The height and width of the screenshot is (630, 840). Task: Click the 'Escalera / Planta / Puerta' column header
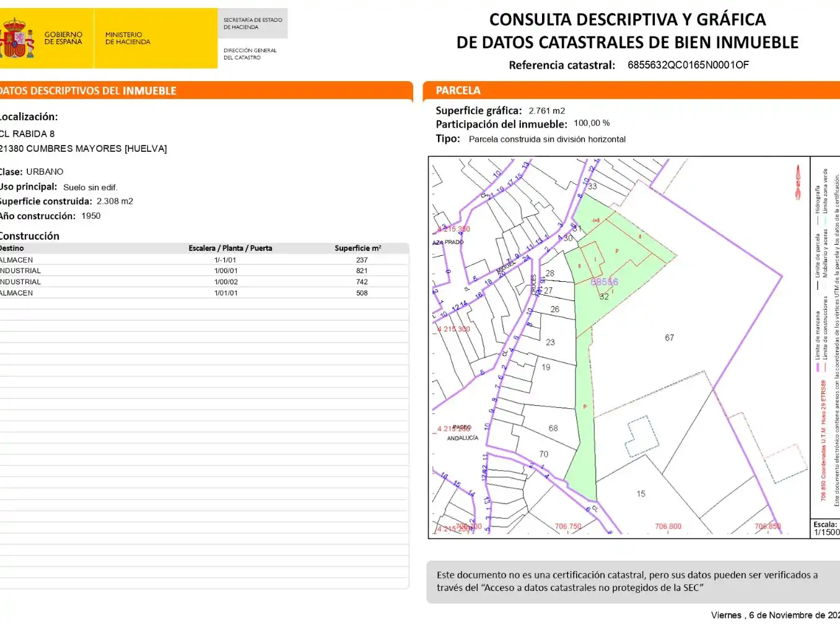230,248
